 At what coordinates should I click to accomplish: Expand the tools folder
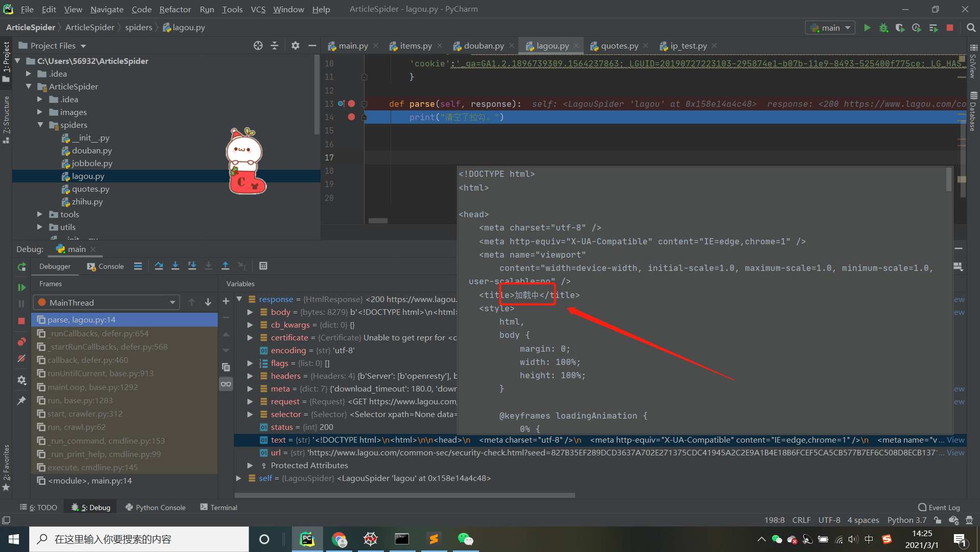[x=40, y=214]
